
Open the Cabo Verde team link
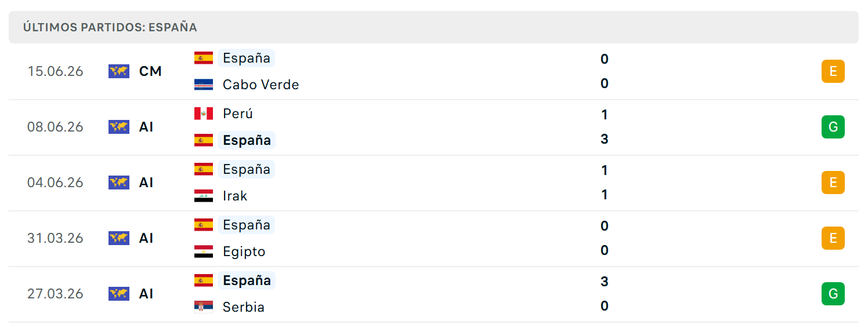pyautogui.click(x=261, y=85)
